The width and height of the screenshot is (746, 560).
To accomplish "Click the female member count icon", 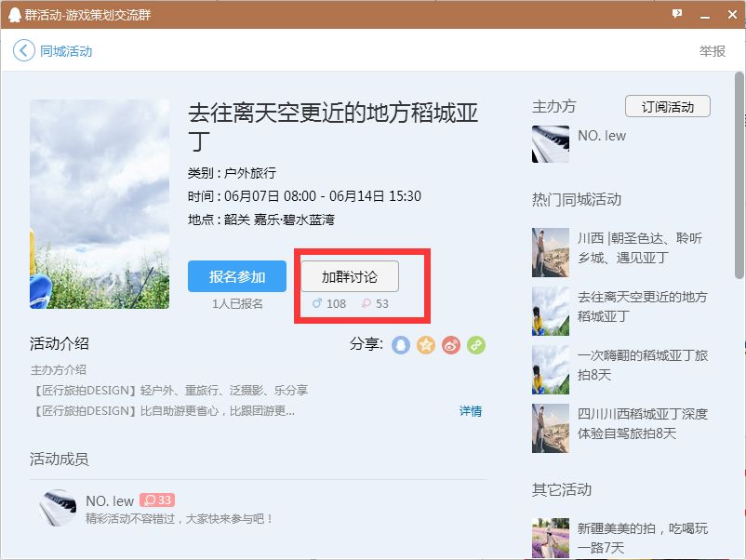I will point(366,303).
